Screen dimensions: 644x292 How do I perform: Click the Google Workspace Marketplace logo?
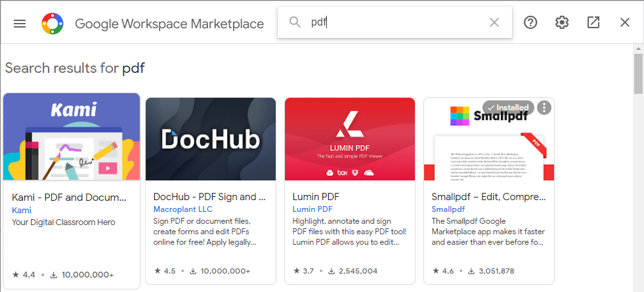(53, 24)
